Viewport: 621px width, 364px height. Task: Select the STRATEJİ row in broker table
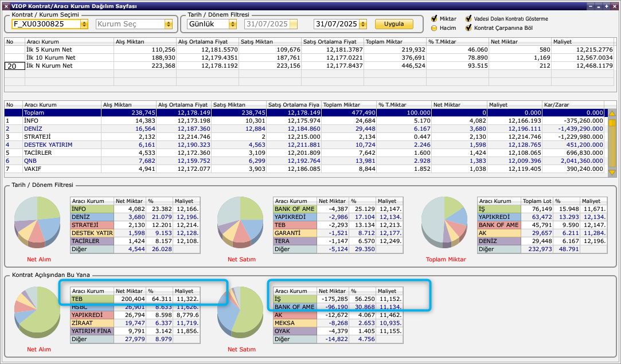(x=304, y=136)
